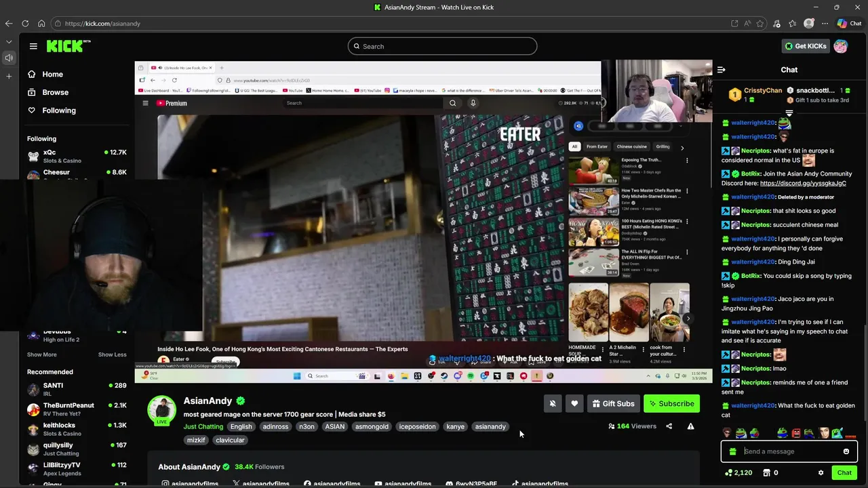Open TheBurntPeanut recommended channel
This screenshot has height=488, width=868.
coord(77,409)
